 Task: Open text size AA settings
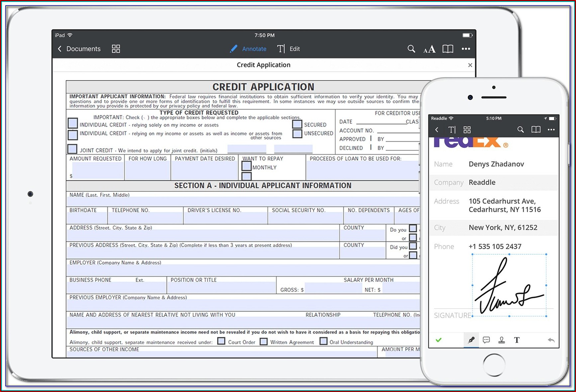pyautogui.click(x=429, y=50)
